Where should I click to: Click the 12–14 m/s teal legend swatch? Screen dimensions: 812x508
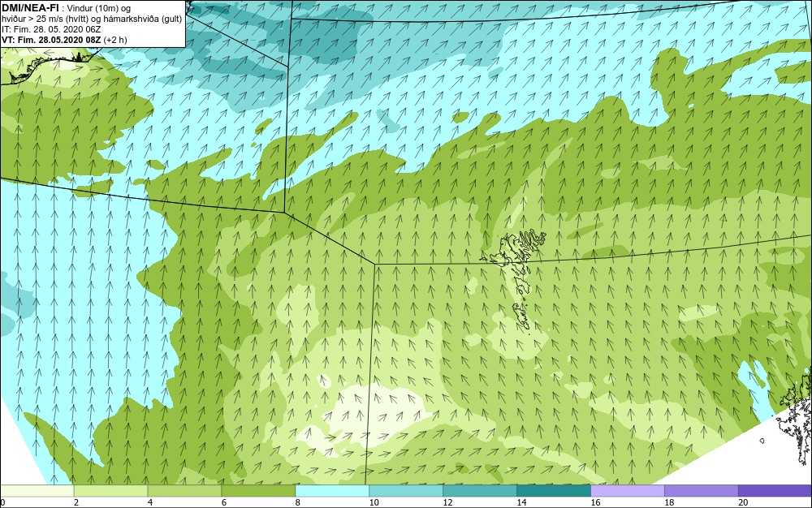click(x=480, y=491)
